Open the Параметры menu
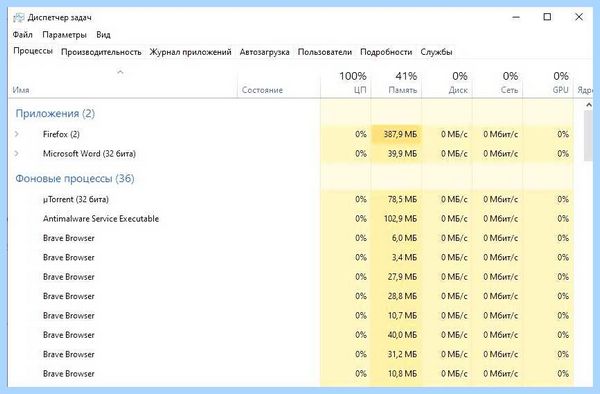This screenshot has height=394, width=600. [x=64, y=35]
